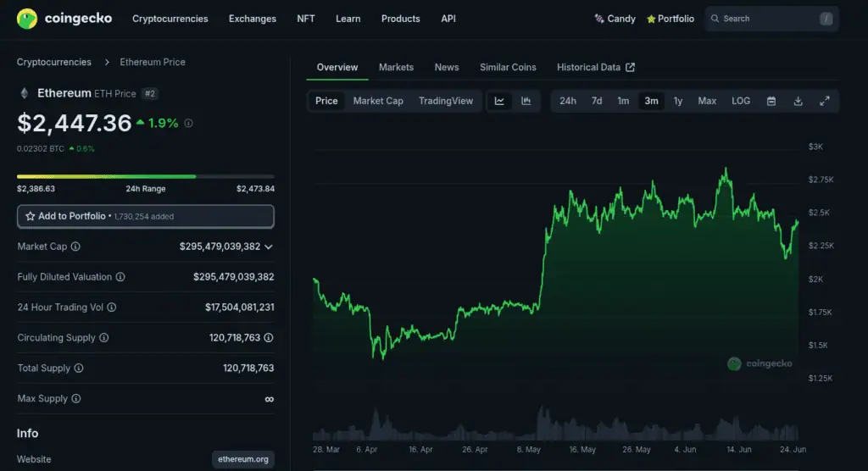Set chart range to 3m
Screen dimensions: 868x471
pyautogui.click(x=651, y=101)
